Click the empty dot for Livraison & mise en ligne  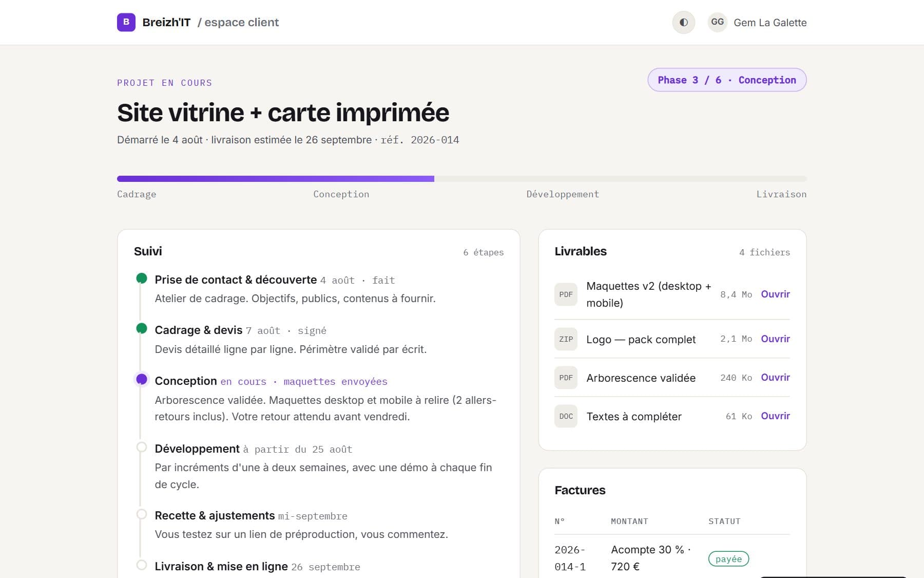(142, 565)
